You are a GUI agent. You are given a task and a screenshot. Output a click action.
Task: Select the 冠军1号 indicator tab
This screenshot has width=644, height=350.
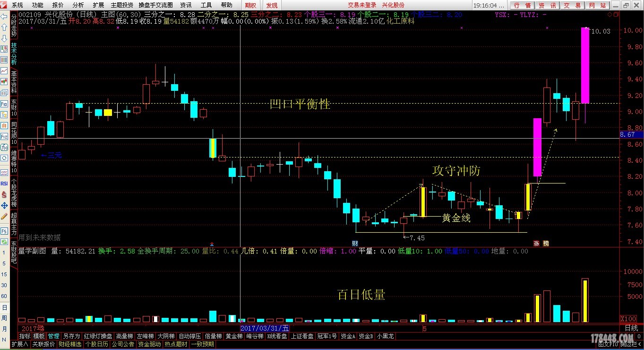tap(327, 336)
